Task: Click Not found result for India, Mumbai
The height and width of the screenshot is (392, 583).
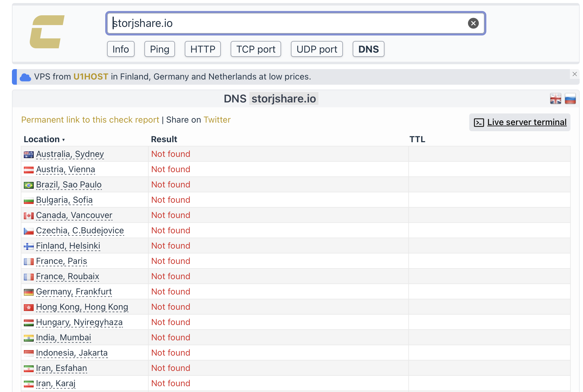Action: (171, 338)
